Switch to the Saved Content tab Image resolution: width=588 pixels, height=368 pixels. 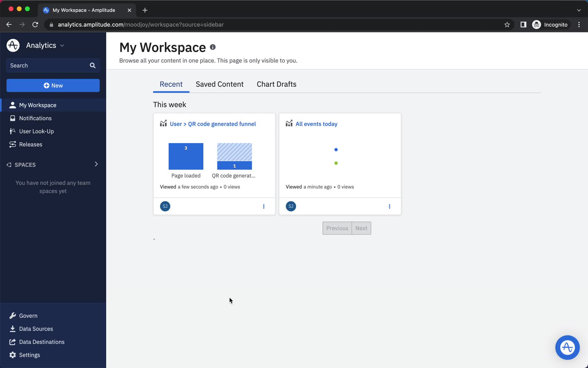coord(219,84)
